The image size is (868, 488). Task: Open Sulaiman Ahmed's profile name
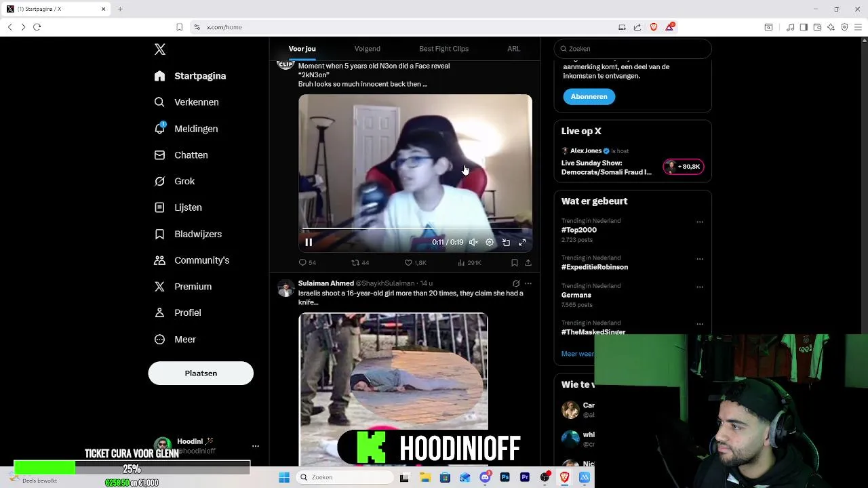(326, 283)
